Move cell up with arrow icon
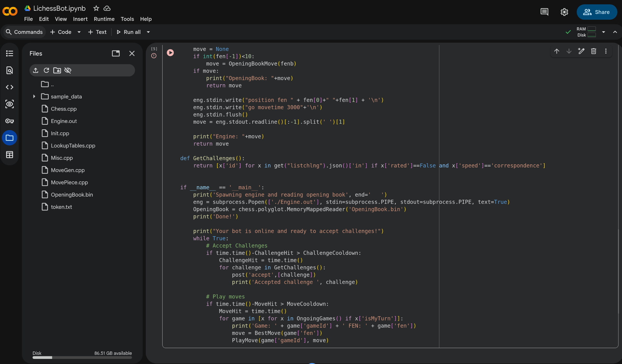The image size is (622, 364). (x=557, y=51)
